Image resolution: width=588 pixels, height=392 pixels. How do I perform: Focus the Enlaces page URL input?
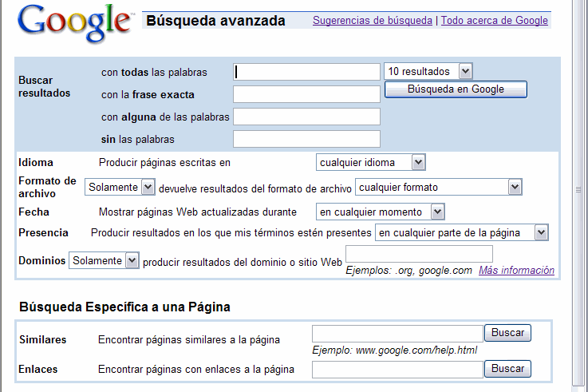click(x=397, y=370)
